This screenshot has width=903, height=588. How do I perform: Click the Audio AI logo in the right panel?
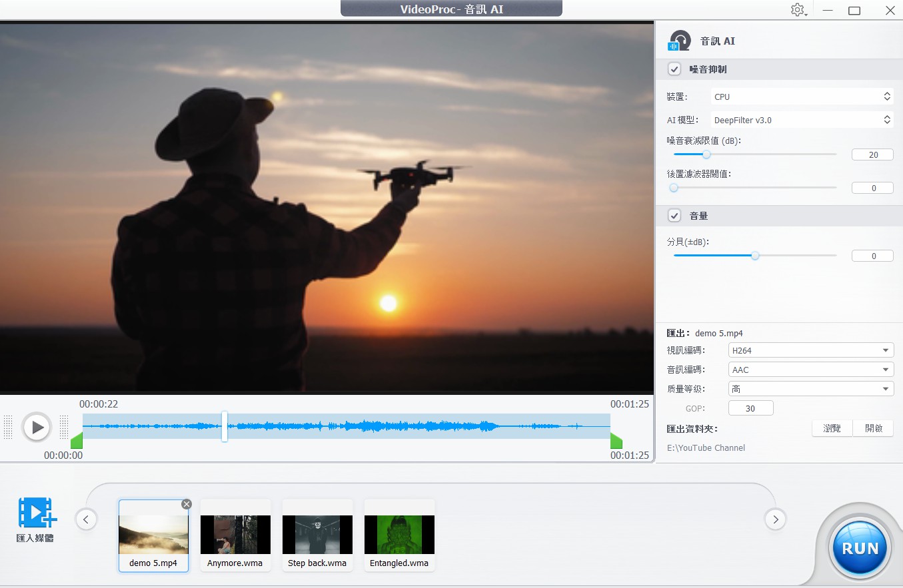[x=678, y=39]
